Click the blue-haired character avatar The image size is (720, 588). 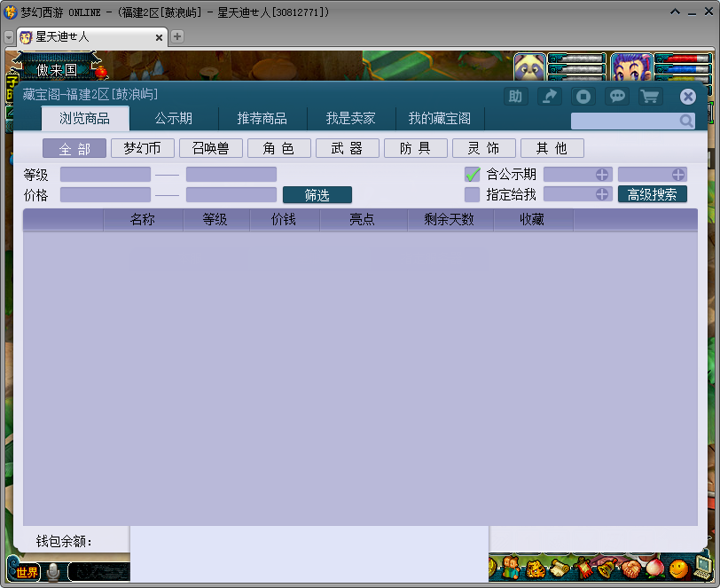pos(631,67)
